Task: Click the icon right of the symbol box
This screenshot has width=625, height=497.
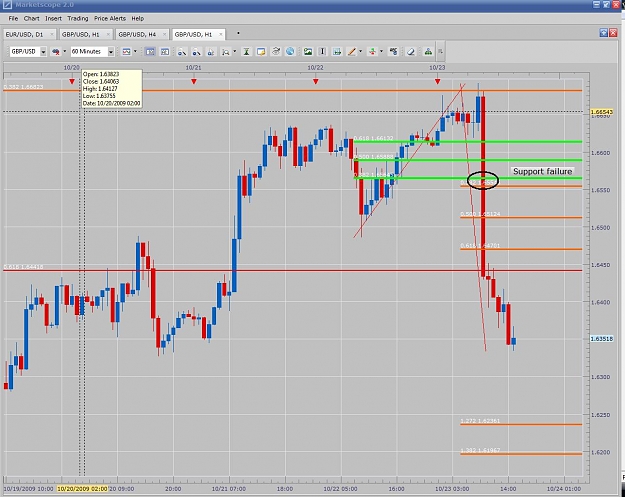Action: click(56, 51)
